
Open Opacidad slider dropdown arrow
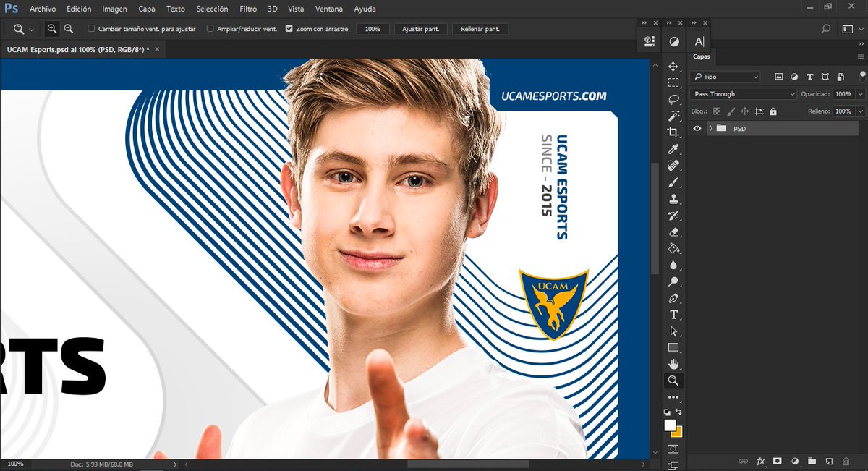861,94
